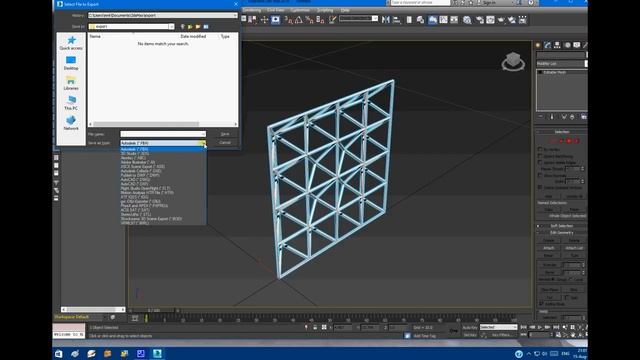Open the Selected key filter dropdown
The image size is (640, 360).
tap(498, 327)
